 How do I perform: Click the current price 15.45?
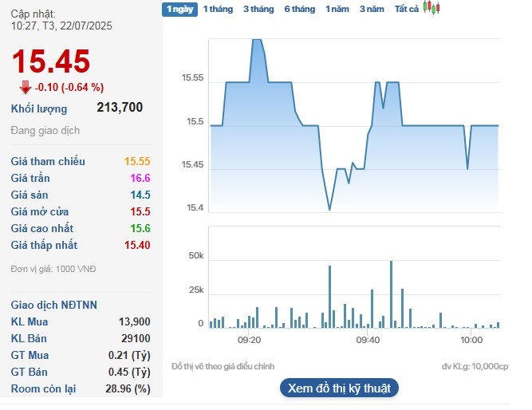click(50, 61)
